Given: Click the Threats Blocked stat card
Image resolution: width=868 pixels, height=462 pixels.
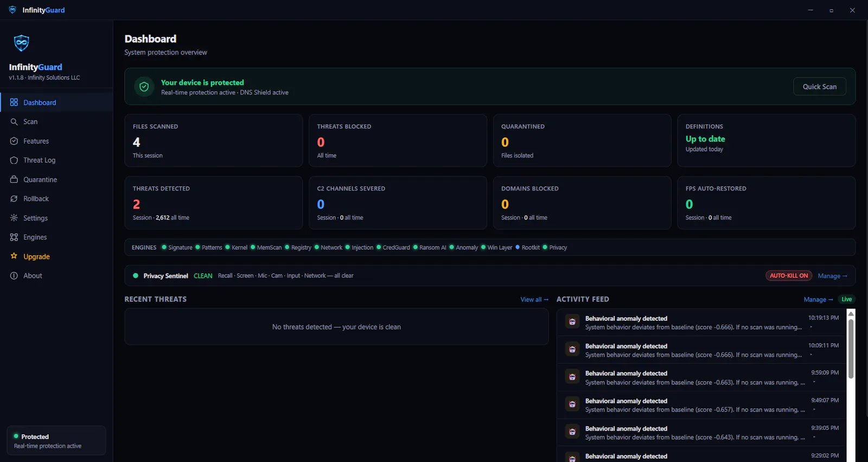Looking at the screenshot, I should pos(398,141).
